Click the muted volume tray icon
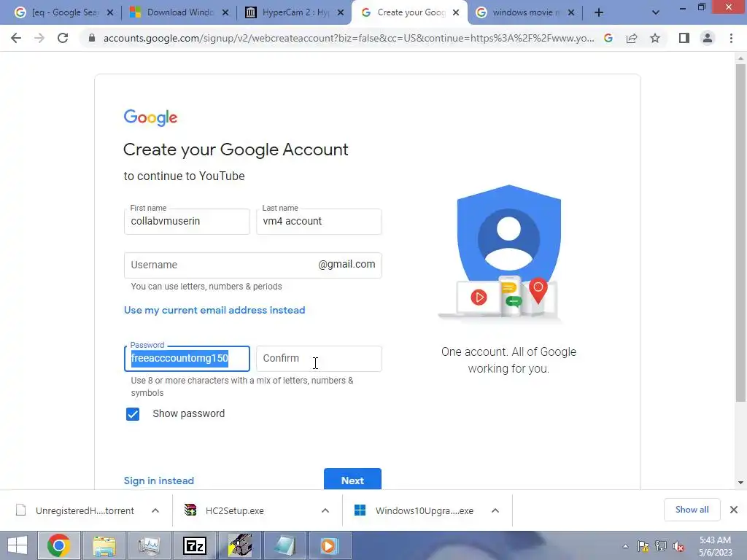The height and width of the screenshot is (560, 747). pyautogui.click(x=678, y=546)
